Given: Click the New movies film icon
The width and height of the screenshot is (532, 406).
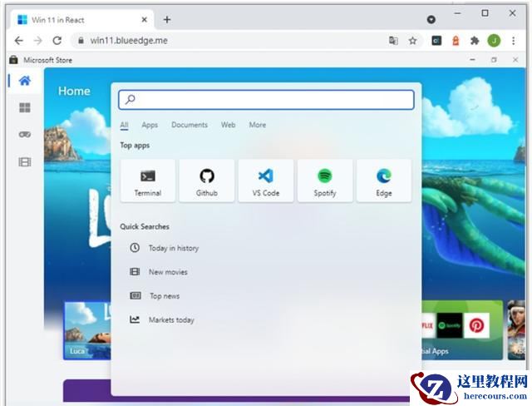Looking at the screenshot, I should (x=135, y=271).
